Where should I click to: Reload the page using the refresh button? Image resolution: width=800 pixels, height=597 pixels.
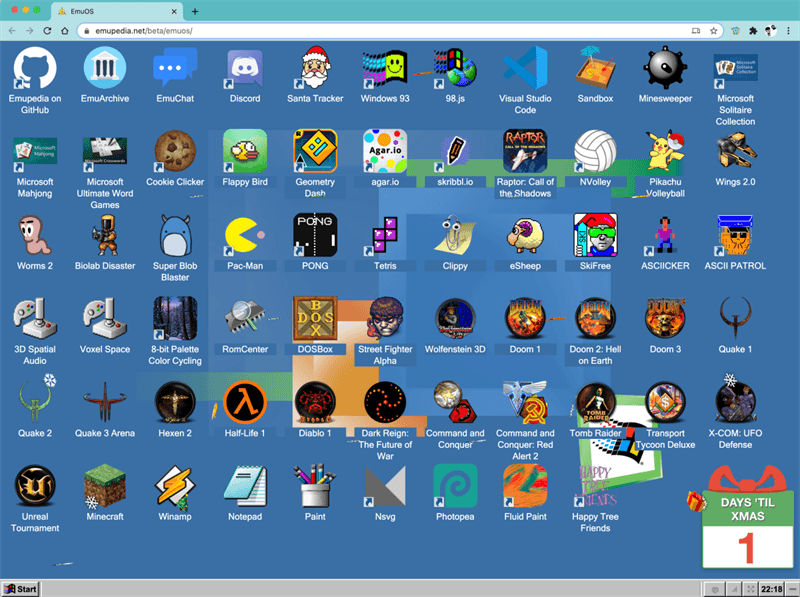47,31
